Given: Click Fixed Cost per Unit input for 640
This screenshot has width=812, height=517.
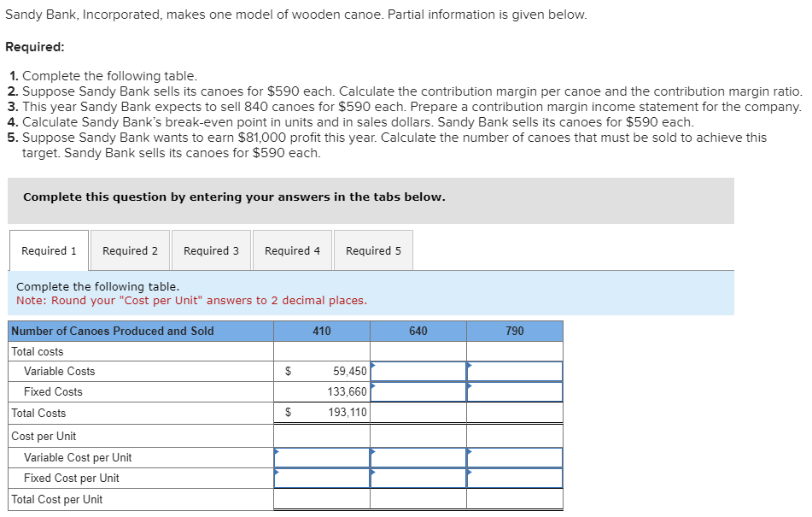Looking at the screenshot, I should 418,479.
